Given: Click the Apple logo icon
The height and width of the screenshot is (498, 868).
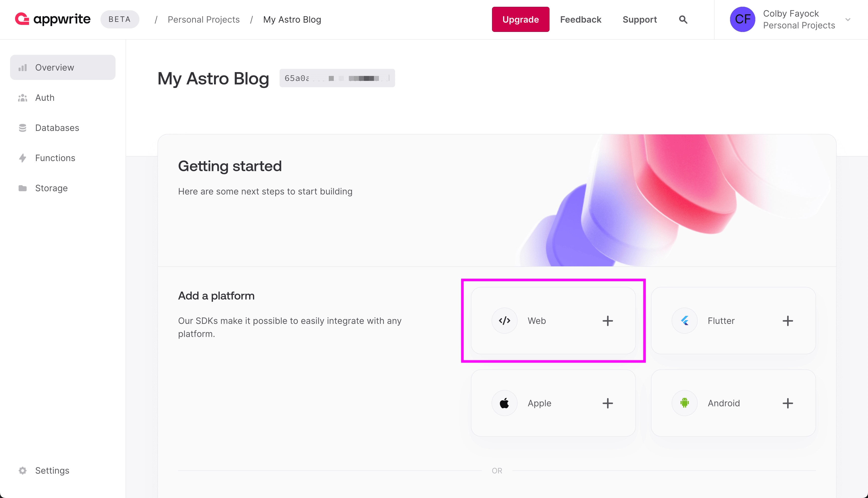Looking at the screenshot, I should tap(504, 403).
